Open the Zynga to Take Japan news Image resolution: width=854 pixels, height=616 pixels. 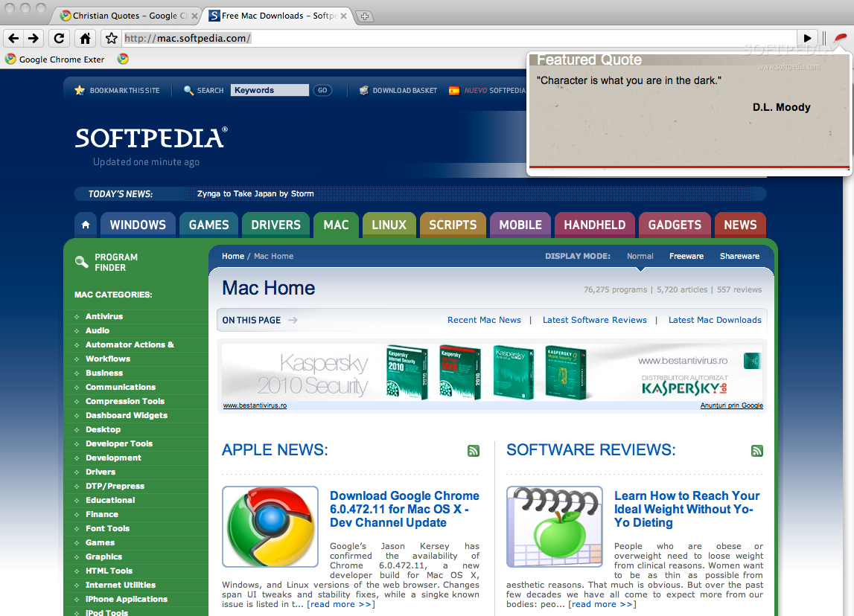pos(255,193)
